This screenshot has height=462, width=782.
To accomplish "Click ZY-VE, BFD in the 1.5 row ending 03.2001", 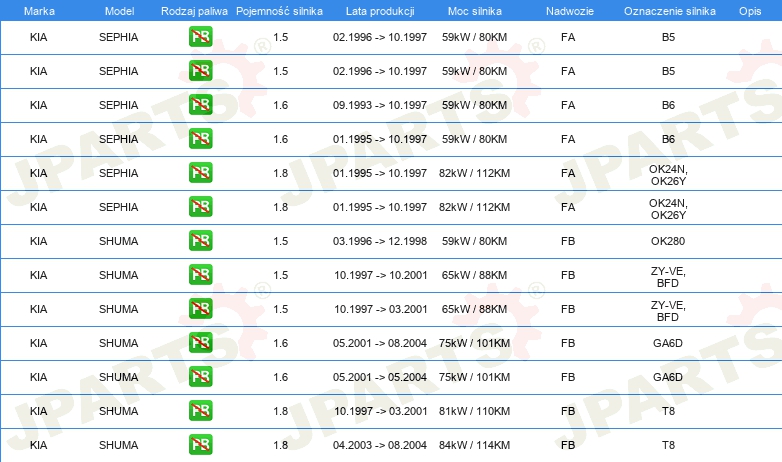I will [x=668, y=311].
